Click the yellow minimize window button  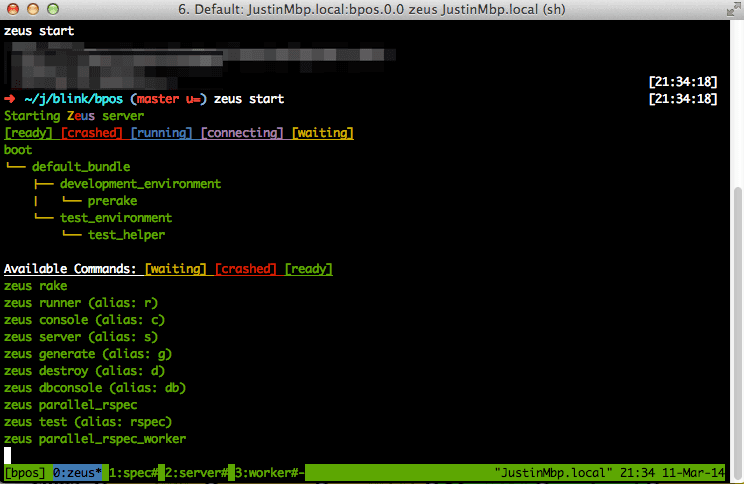tap(32, 10)
